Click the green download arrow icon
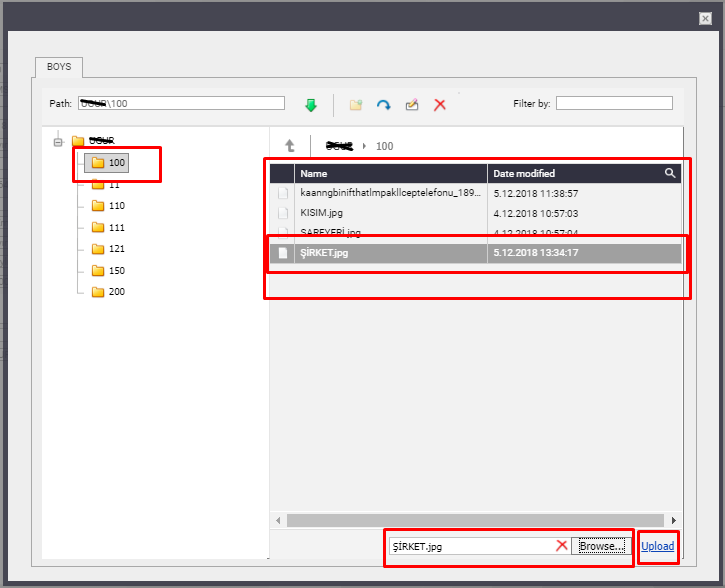The image size is (725, 588). click(310, 104)
